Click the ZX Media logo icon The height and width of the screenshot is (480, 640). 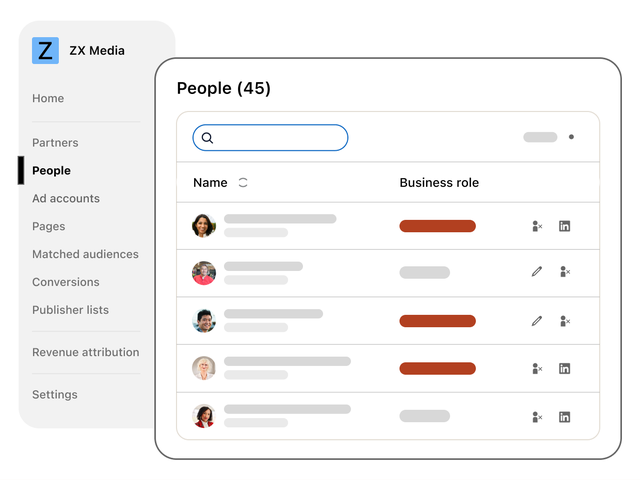pos(45,51)
